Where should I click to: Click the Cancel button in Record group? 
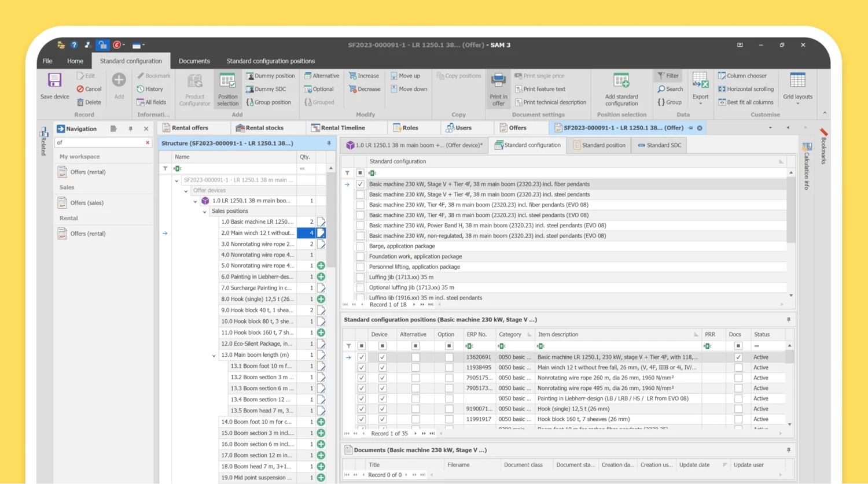[x=89, y=89]
